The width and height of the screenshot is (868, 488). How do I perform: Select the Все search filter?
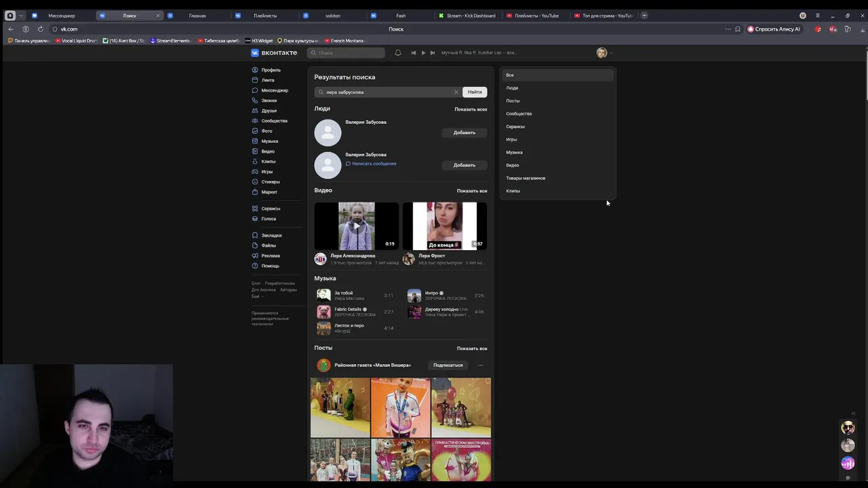coord(557,75)
